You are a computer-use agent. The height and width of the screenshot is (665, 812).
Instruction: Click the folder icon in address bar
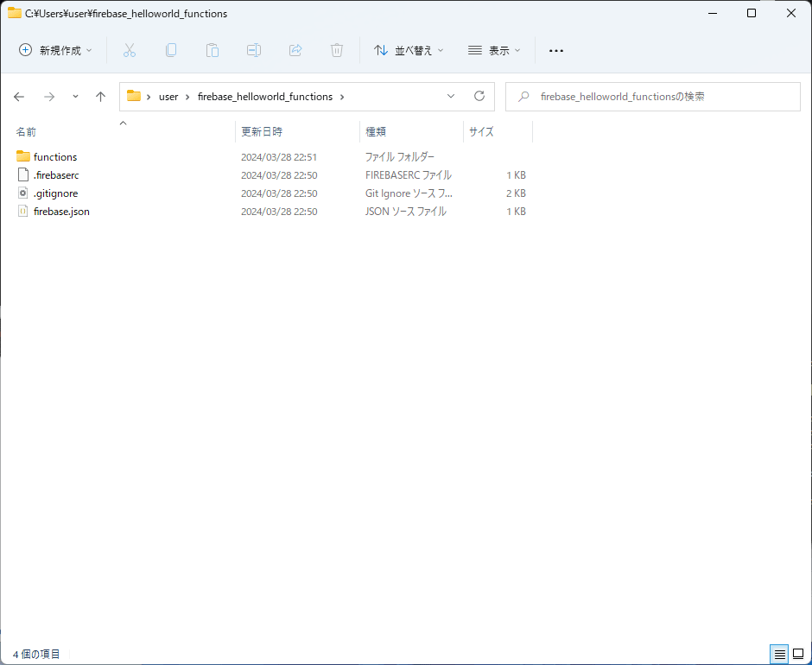pyautogui.click(x=134, y=96)
